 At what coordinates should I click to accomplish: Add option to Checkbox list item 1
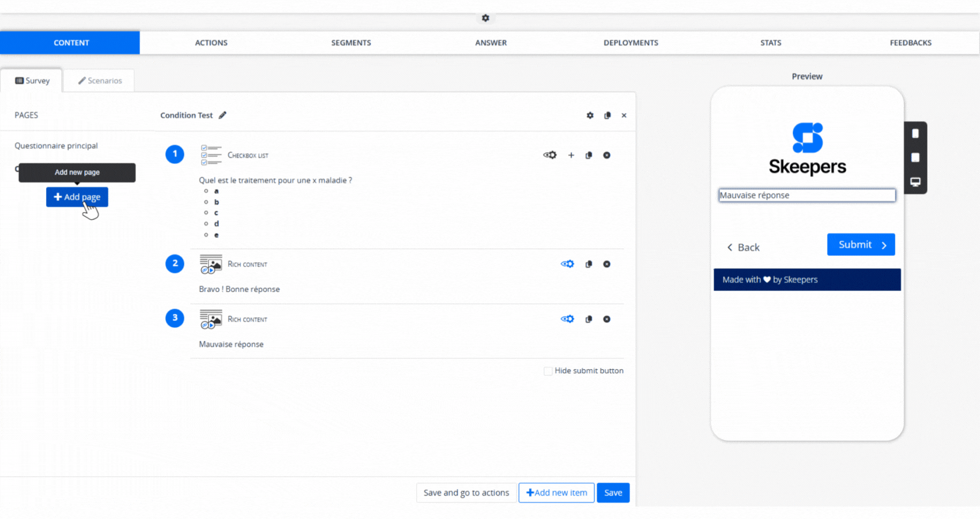[571, 155]
